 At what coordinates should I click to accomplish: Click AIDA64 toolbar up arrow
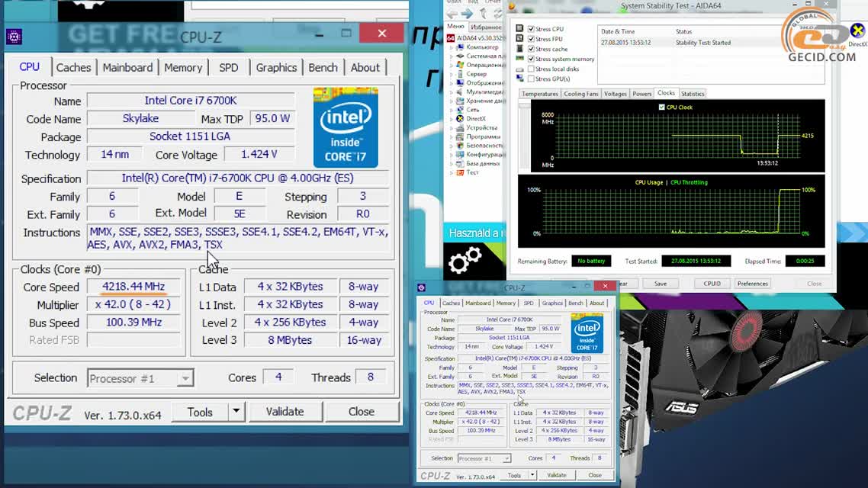pyautogui.click(x=484, y=14)
